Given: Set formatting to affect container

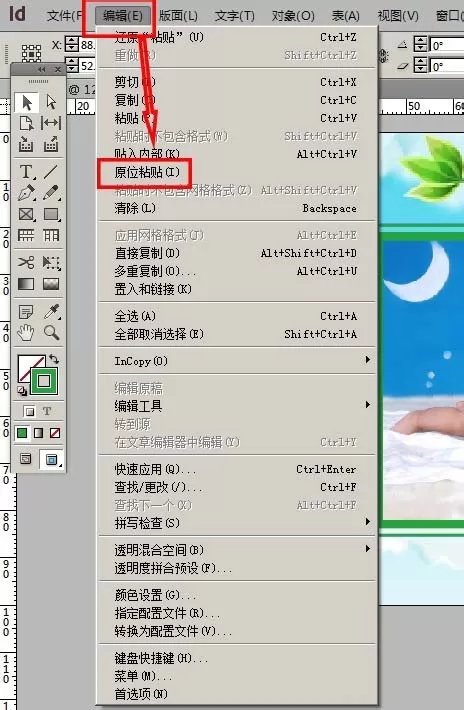Looking at the screenshot, I should (x=29, y=411).
